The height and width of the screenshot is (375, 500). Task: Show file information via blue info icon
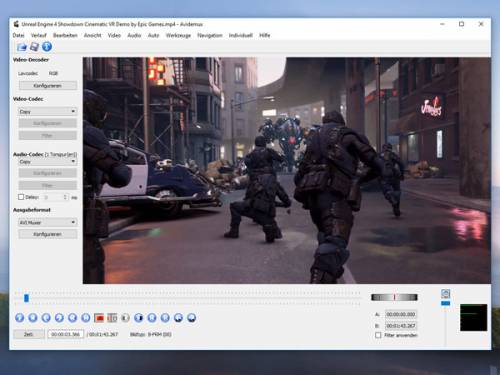(47, 47)
